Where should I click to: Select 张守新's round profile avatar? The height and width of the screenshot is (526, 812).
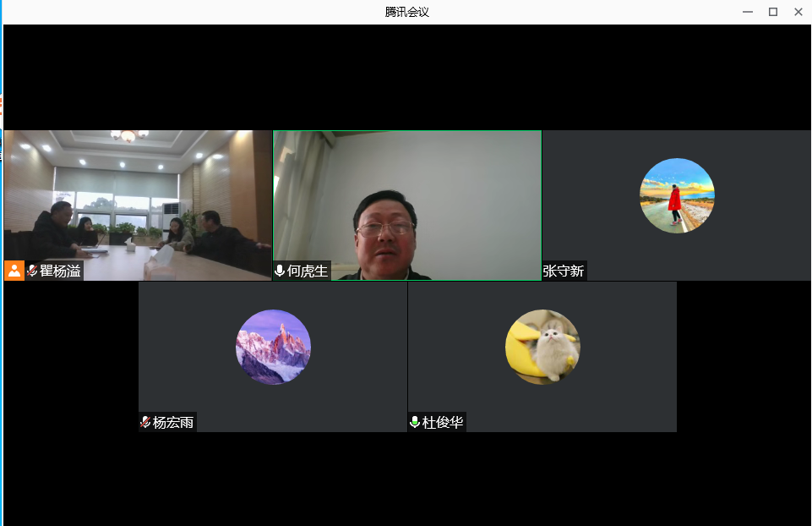tap(677, 195)
